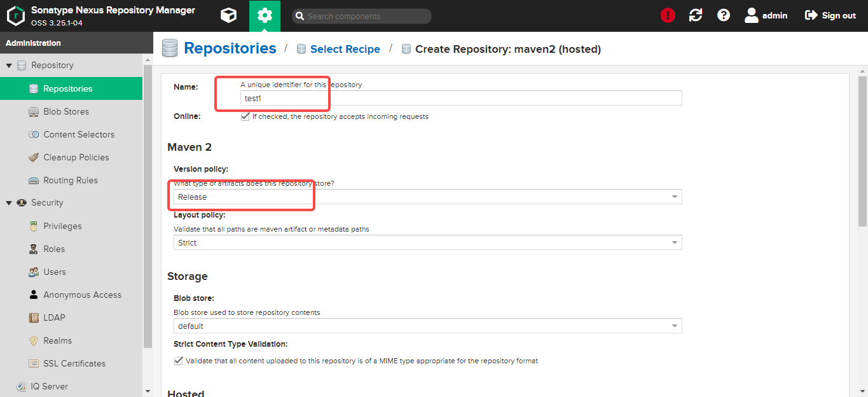Toggle Strict Content Type Validation checkbox
Image resolution: width=868 pixels, height=397 pixels.
coord(178,361)
